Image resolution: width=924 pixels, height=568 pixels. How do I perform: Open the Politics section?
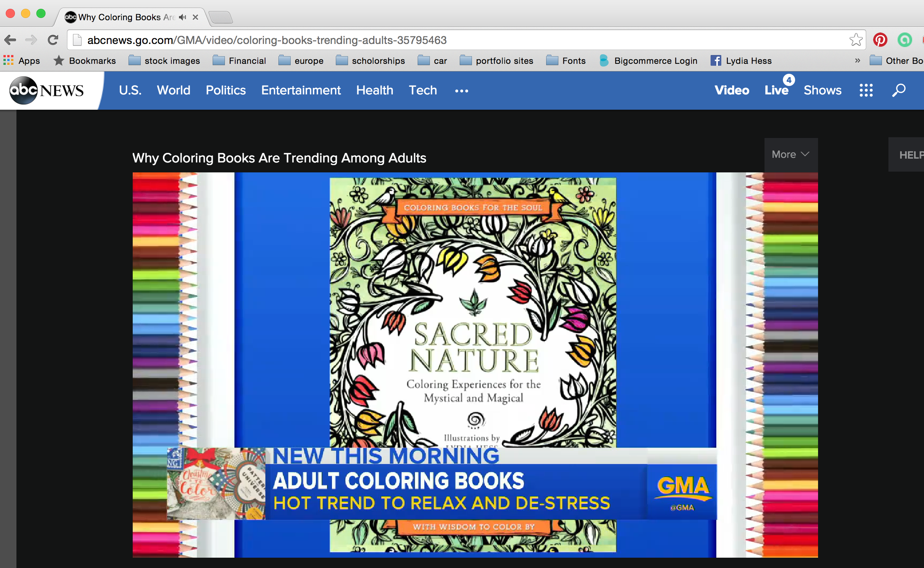pyautogui.click(x=226, y=90)
